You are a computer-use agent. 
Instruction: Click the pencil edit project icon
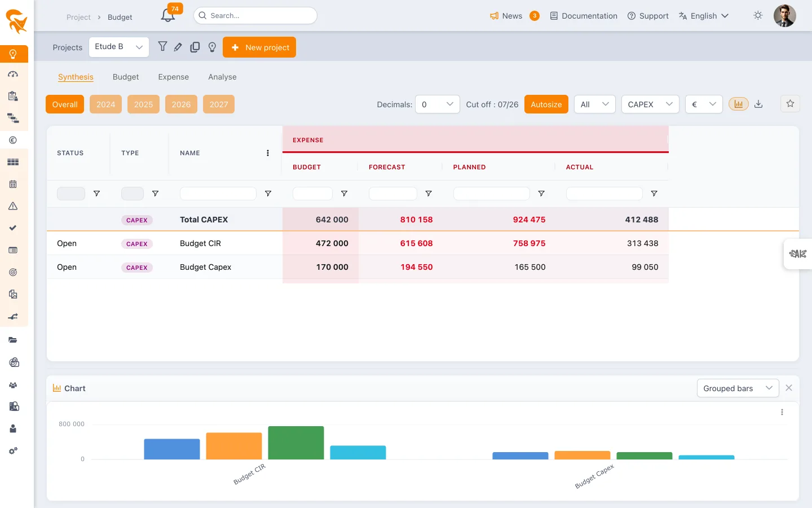(178, 47)
